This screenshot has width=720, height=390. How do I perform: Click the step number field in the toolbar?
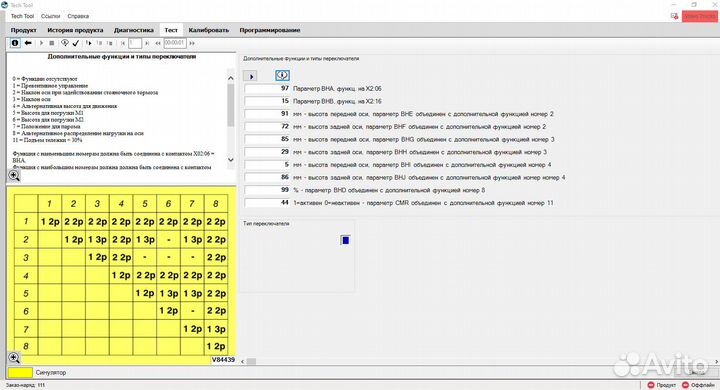click(x=135, y=43)
